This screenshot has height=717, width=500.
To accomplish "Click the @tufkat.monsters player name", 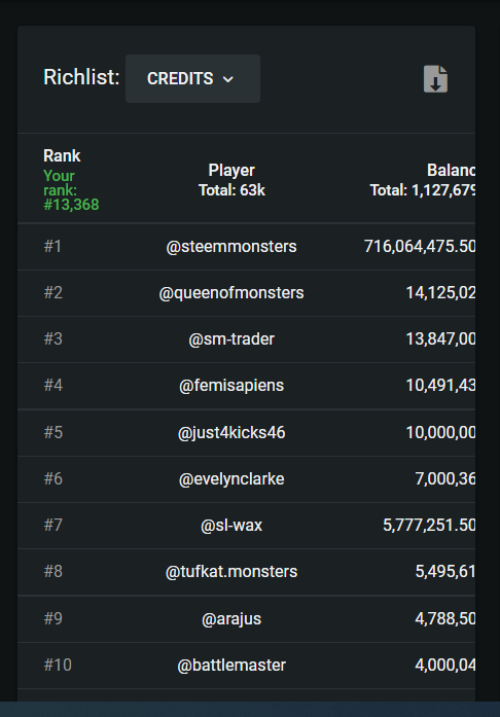I will [x=231, y=571].
